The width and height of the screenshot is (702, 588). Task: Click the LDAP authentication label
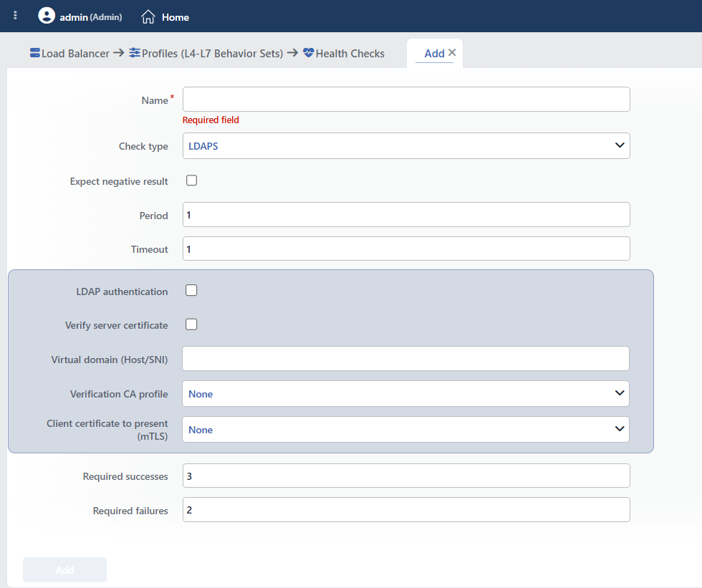(122, 291)
